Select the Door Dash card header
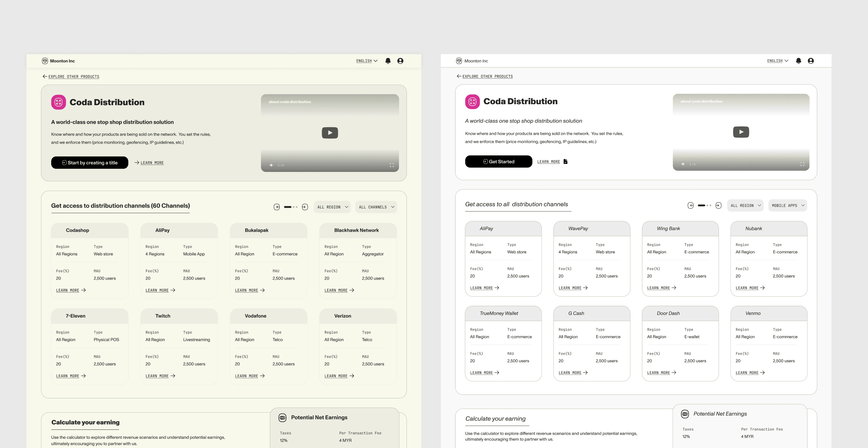The width and height of the screenshot is (868, 448). point(680,313)
